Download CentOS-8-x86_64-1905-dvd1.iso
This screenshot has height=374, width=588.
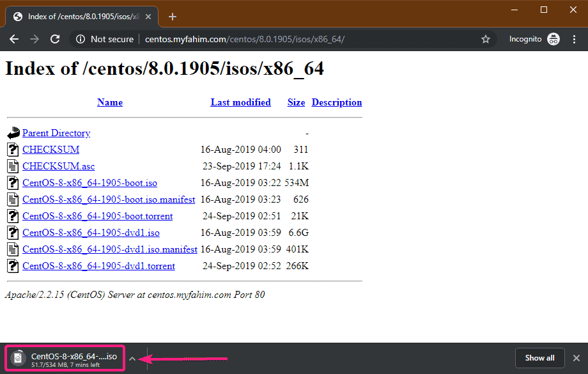point(91,233)
